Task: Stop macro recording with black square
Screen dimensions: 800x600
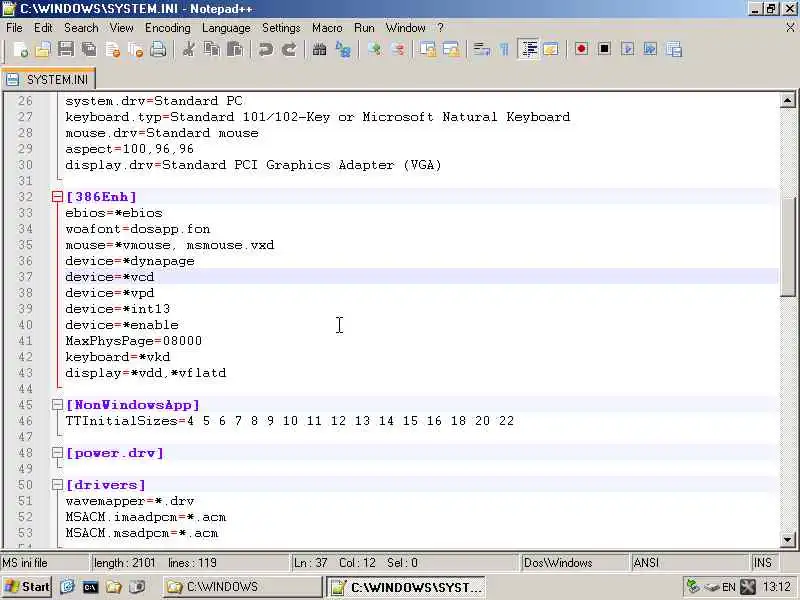Action: (605, 49)
